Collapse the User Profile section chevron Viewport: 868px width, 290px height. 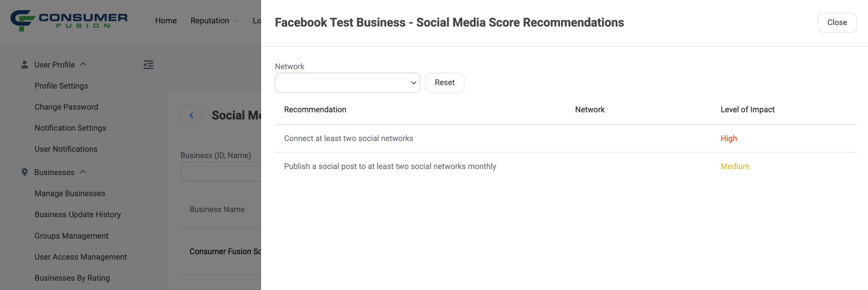click(83, 64)
